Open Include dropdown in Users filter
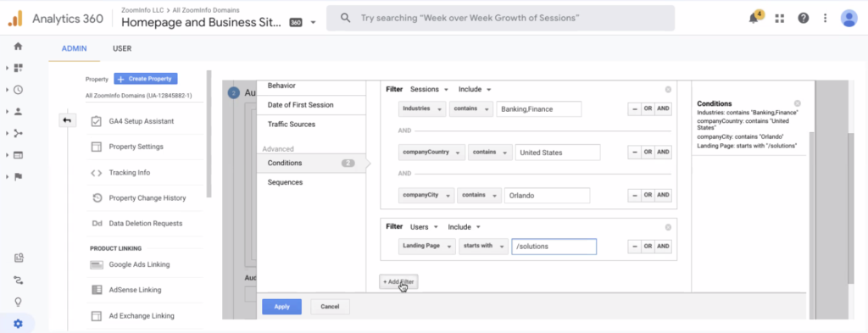Viewport: 868px width, 333px height. coord(464,227)
